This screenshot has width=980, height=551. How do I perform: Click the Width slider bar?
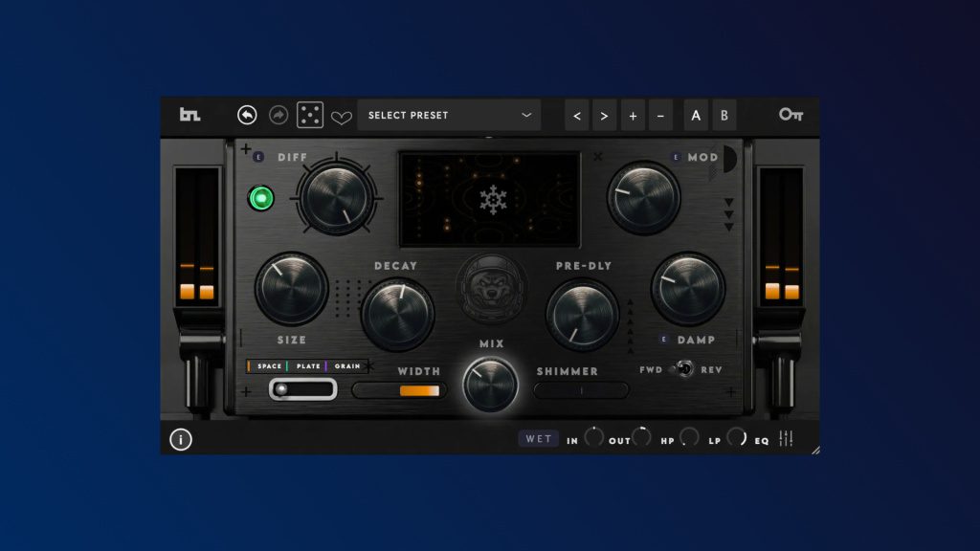(x=399, y=390)
